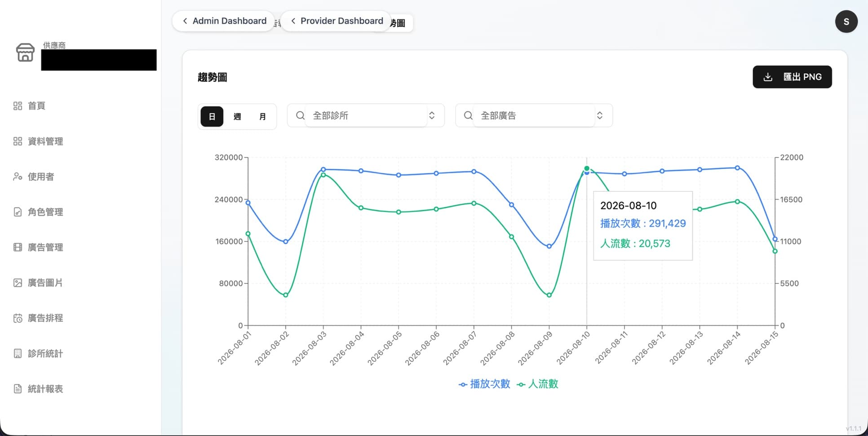
Task: Open the 全部廣告 dropdown
Action: tap(534, 116)
